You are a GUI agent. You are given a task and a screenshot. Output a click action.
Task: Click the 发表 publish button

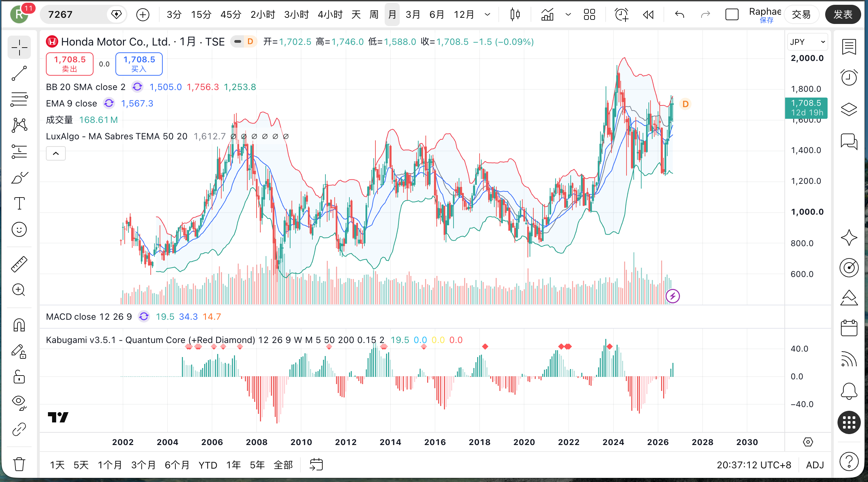(x=843, y=15)
